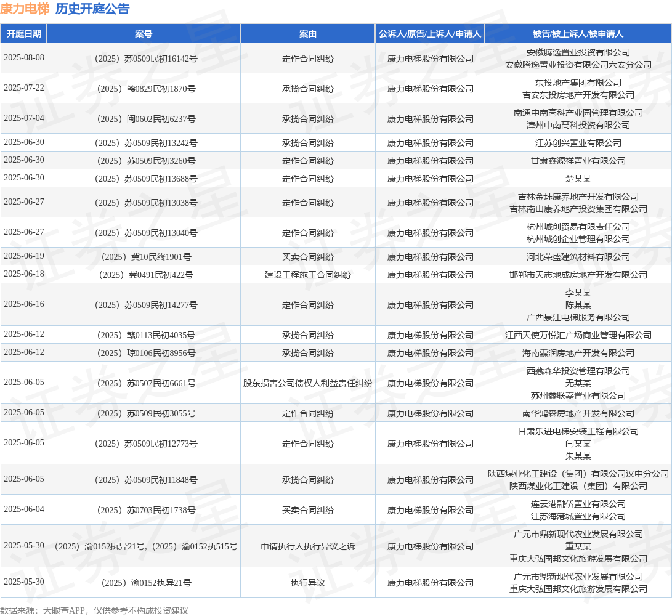
Task: Select date cell 2025-07-22
Action: pyautogui.click(x=24, y=87)
